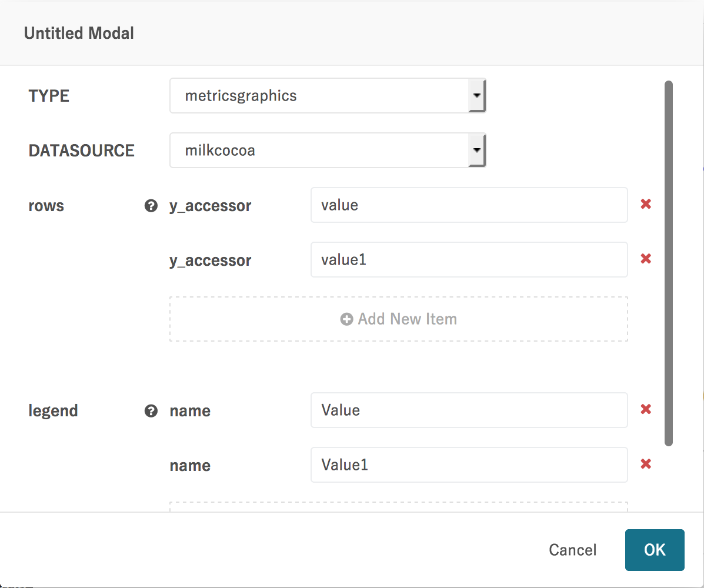Edit the first y_accessor field 'value'

click(x=469, y=205)
